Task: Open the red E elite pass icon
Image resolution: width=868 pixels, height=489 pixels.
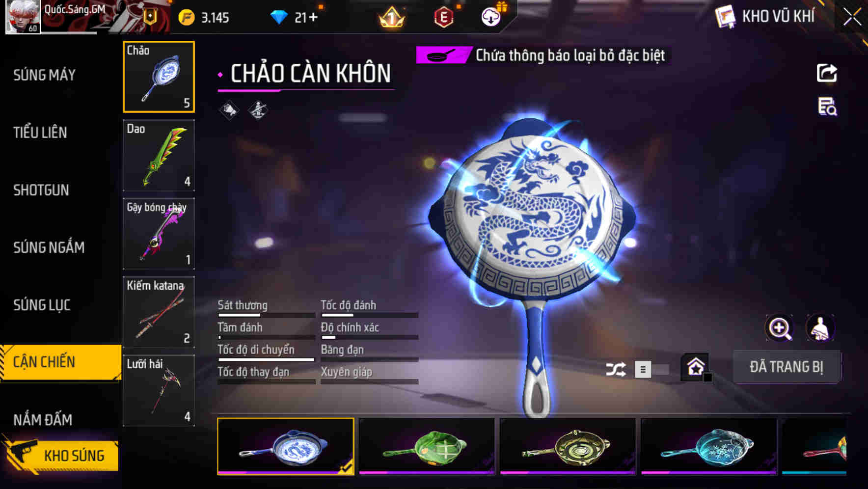Action: [444, 18]
